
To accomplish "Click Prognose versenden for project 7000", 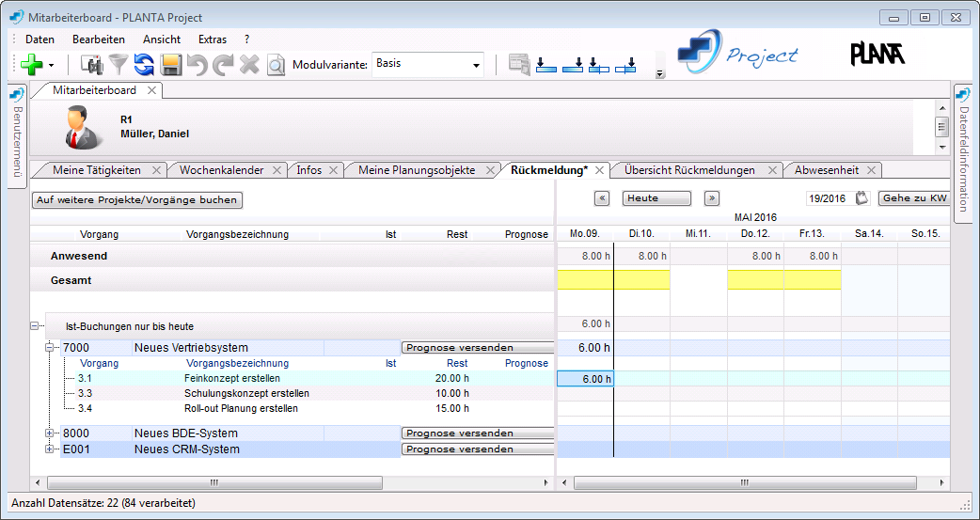I will click(x=478, y=348).
